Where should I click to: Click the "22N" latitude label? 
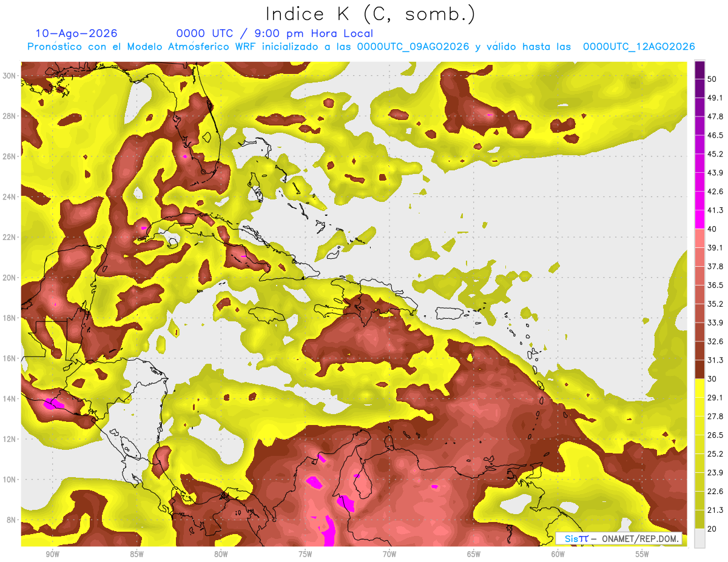pos(10,237)
